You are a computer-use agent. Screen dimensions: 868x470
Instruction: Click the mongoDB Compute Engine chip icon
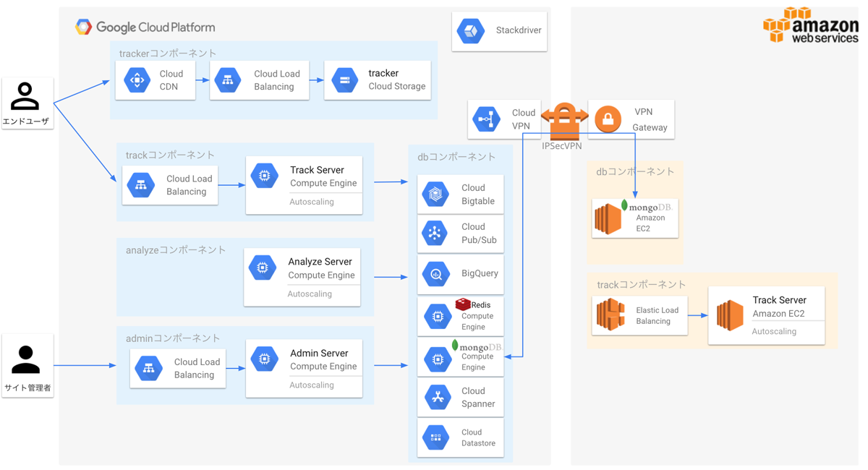(x=438, y=359)
